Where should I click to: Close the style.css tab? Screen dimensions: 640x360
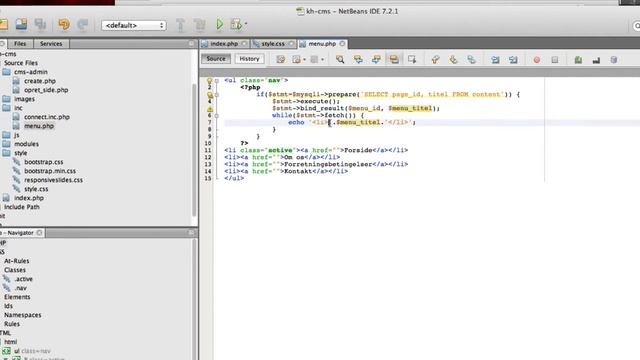[x=291, y=44]
